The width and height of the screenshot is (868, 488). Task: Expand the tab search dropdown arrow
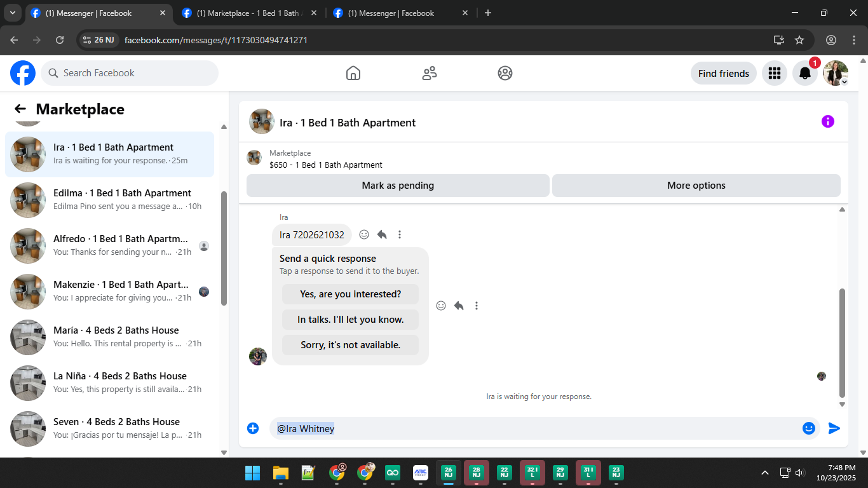coord(12,13)
